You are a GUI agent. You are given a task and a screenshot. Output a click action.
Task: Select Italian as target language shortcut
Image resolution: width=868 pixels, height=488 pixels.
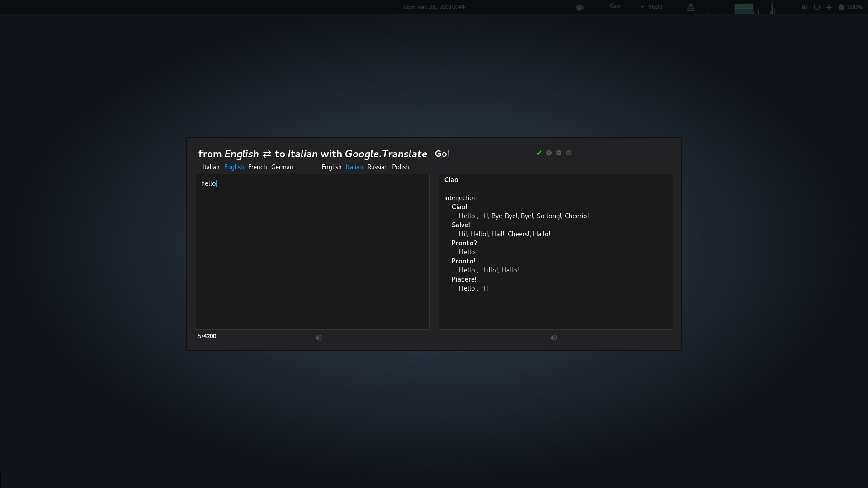(x=354, y=167)
